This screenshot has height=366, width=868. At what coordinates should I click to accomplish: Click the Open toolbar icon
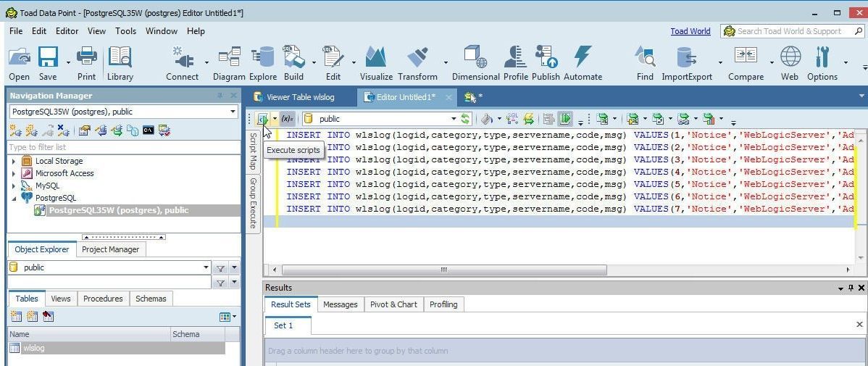(20, 64)
